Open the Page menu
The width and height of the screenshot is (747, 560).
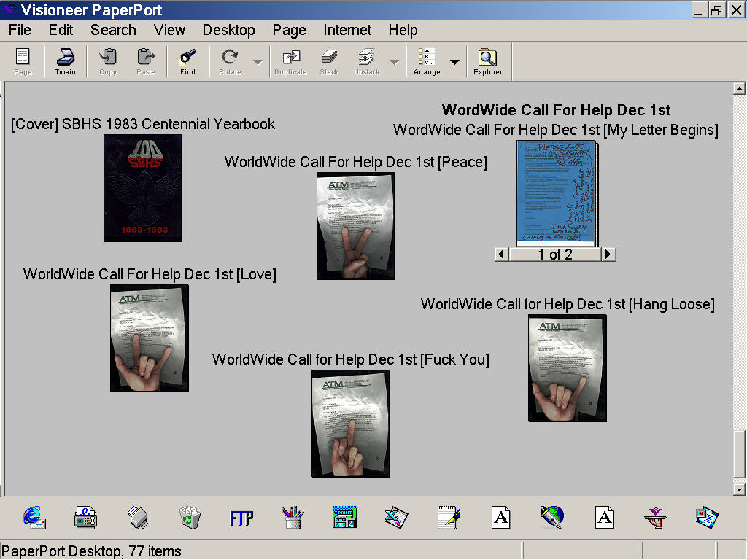tap(289, 30)
